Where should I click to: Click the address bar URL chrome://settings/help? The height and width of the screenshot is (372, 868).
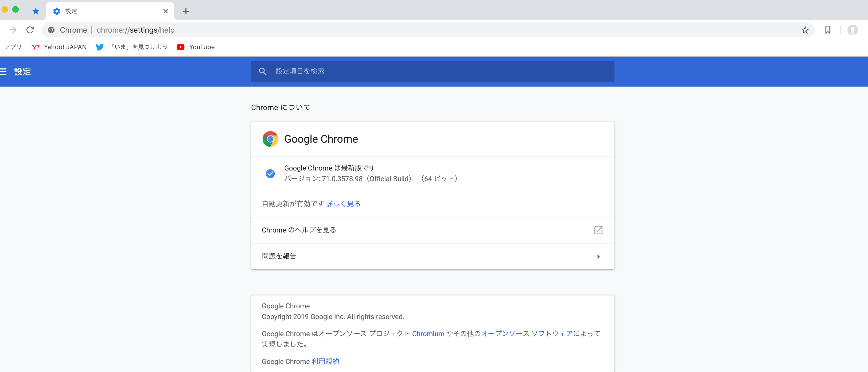135,30
